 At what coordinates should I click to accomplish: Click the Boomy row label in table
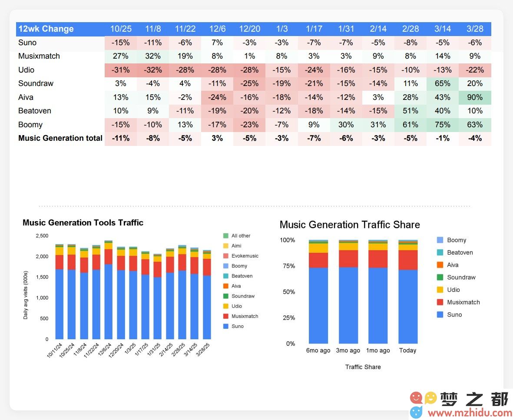pyautogui.click(x=30, y=125)
